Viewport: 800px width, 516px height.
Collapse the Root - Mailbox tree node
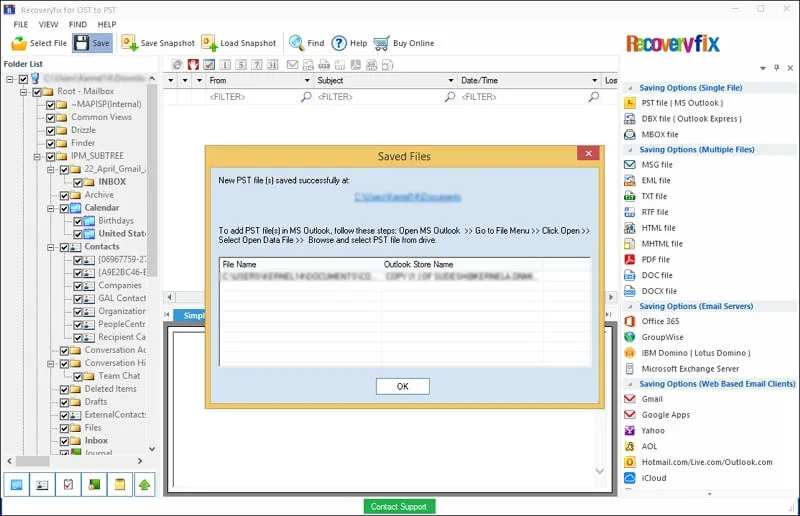[23, 92]
